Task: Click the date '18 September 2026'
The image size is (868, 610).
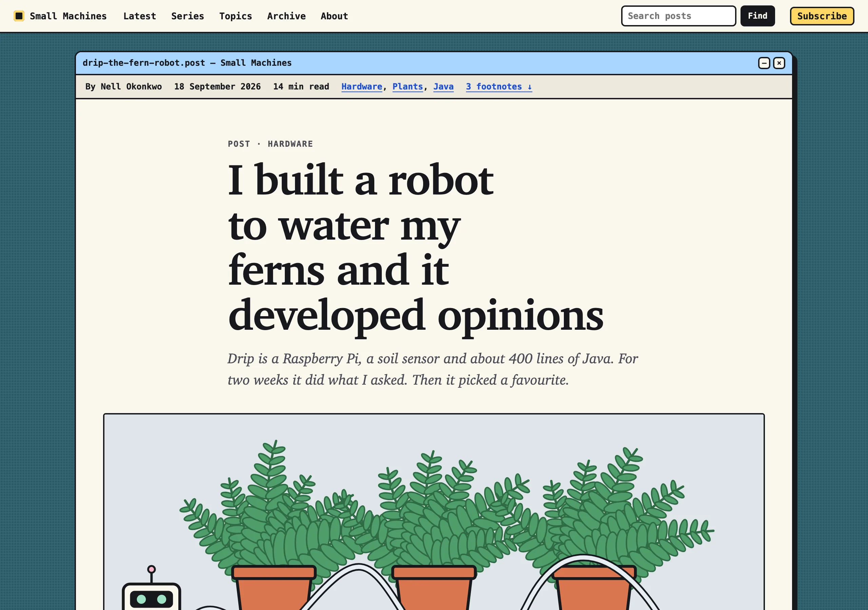Action: [217, 86]
